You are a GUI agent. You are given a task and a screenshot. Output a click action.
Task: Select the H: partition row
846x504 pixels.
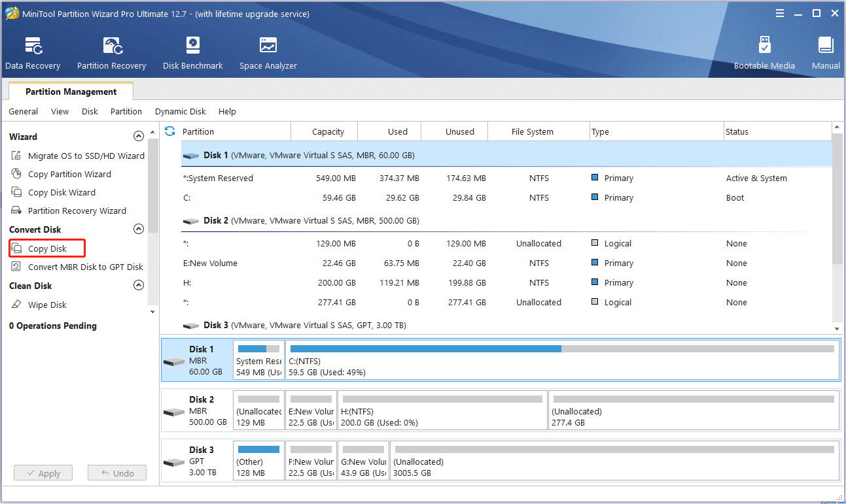(506, 282)
